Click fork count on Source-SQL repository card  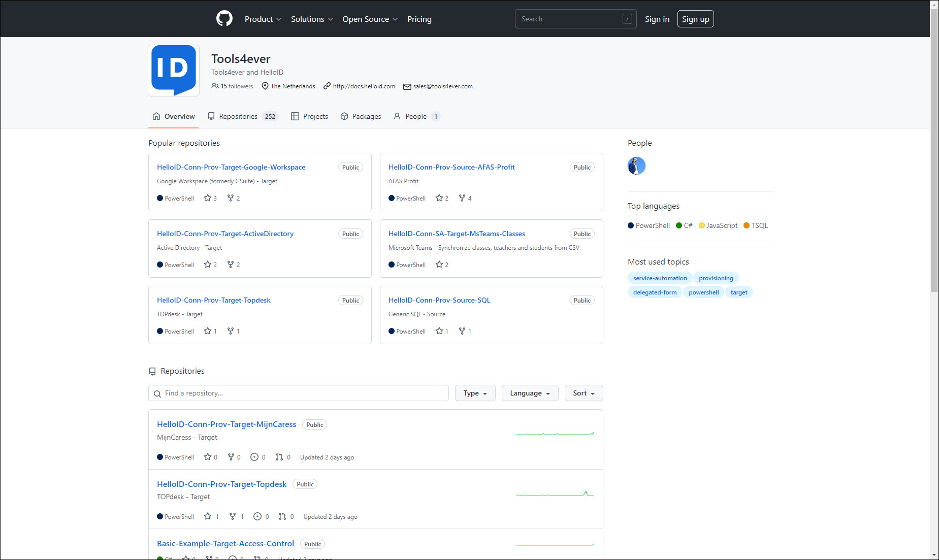[465, 331]
